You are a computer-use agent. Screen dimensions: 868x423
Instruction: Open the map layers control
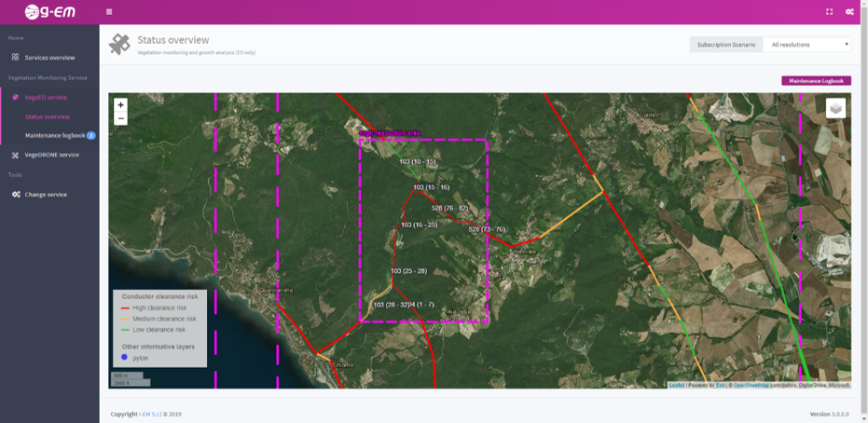(835, 108)
